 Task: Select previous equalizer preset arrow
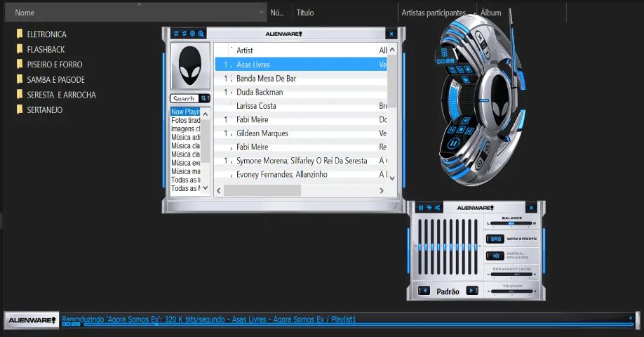(424, 291)
